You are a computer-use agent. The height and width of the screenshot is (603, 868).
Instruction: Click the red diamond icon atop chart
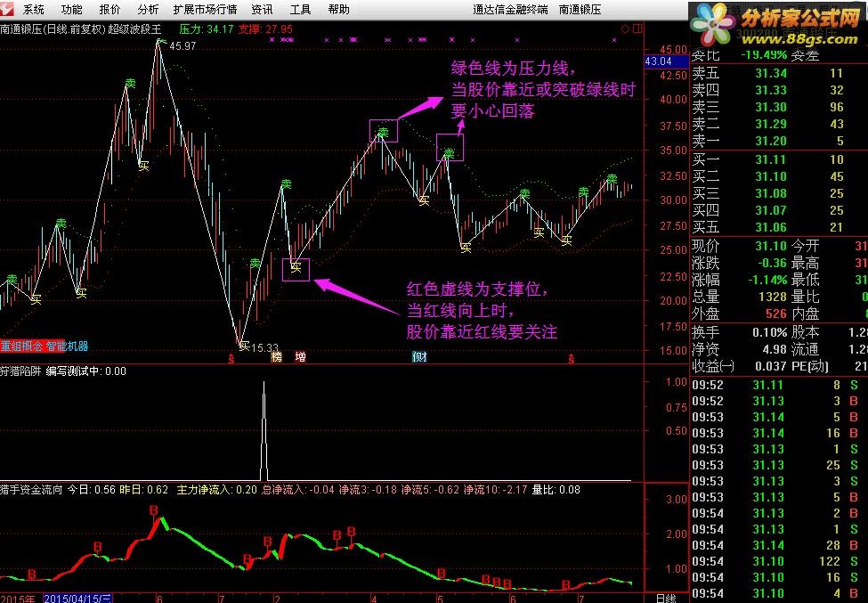626,29
